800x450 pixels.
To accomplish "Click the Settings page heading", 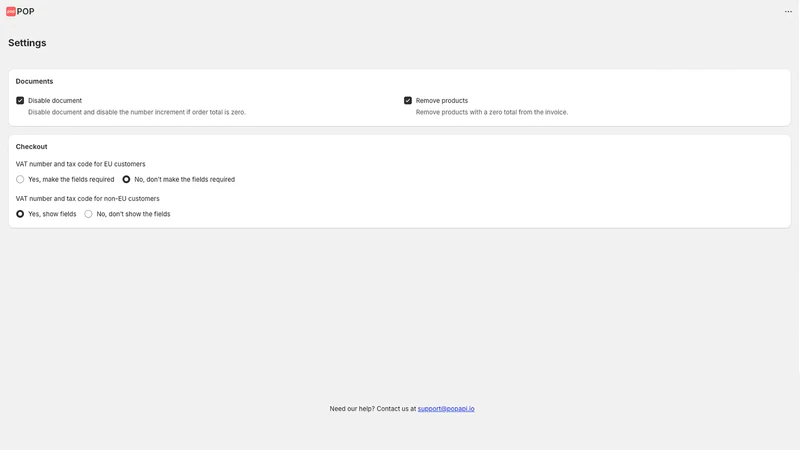I will click(x=27, y=43).
